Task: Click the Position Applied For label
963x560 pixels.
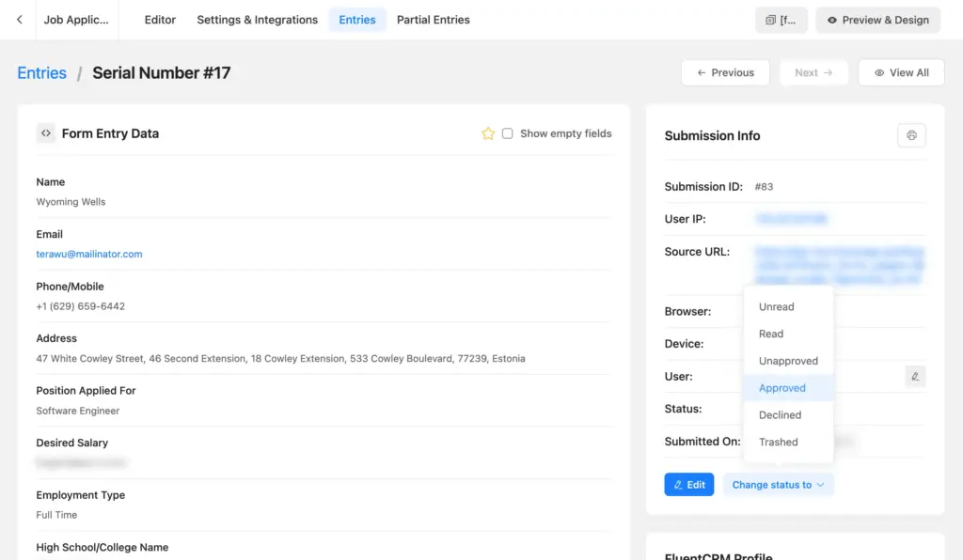Action: tap(86, 391)
